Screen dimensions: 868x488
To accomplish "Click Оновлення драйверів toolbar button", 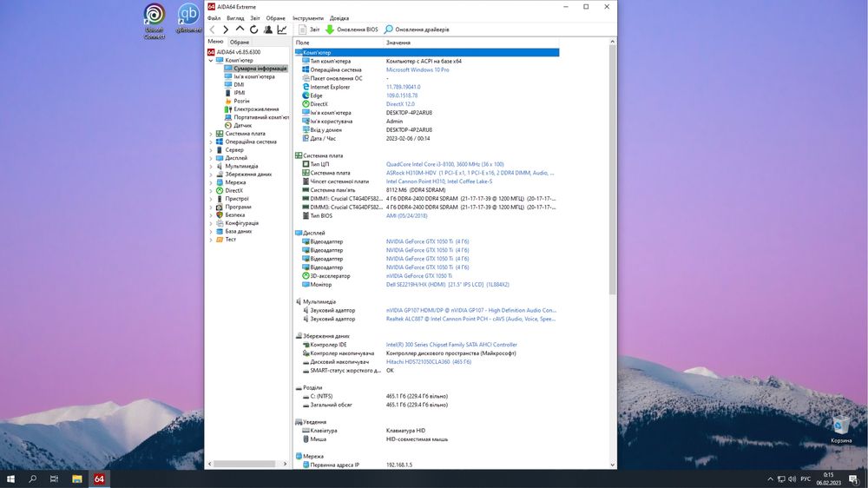I will pos(417,30).
